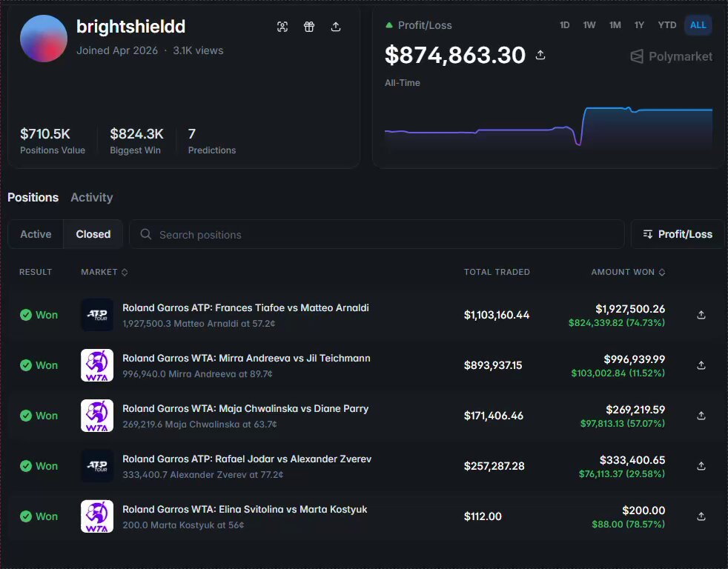Screen dimensions: 728x569
Task: Click '200.0 Marta Kostyuk at 56¢' detail
Action: tap(183, 525)
